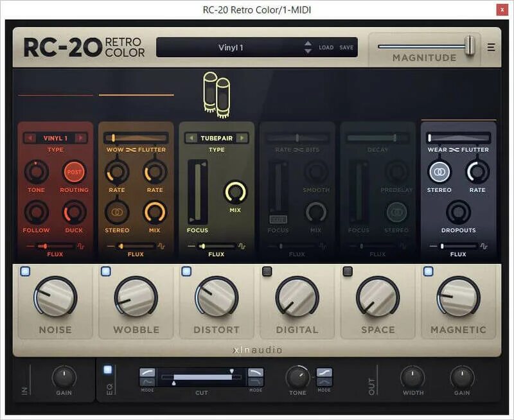This screenshot has height=420, width=514.
Task: Click the Noise Flux slider
Action: click(55, 246)
